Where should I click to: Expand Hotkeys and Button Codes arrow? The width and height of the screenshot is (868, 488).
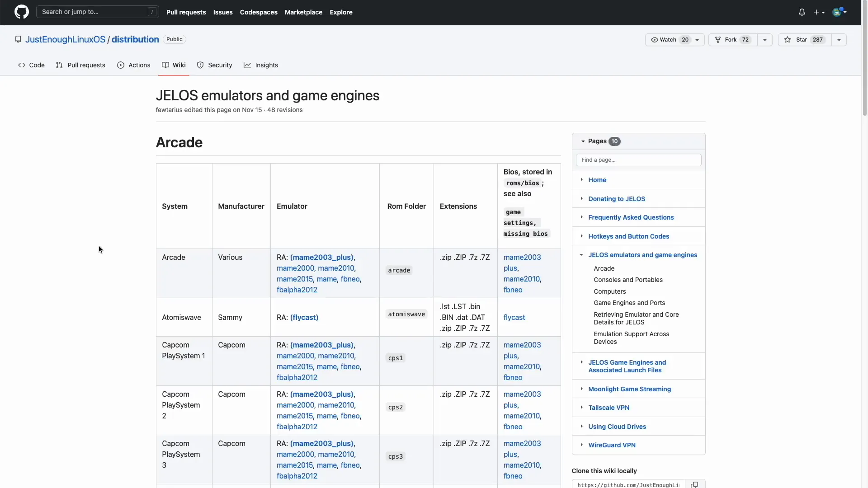(581, 236)
